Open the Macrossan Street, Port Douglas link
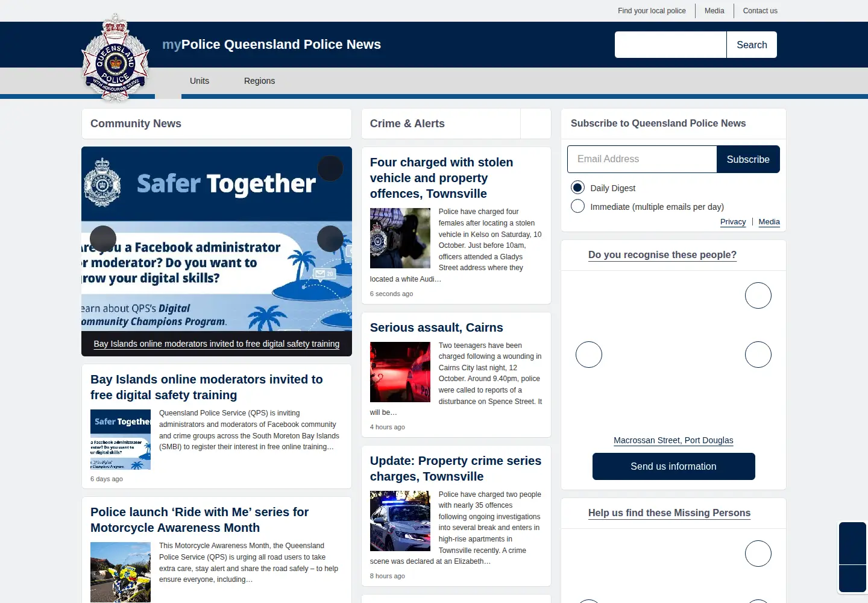 tap(673, 440)
